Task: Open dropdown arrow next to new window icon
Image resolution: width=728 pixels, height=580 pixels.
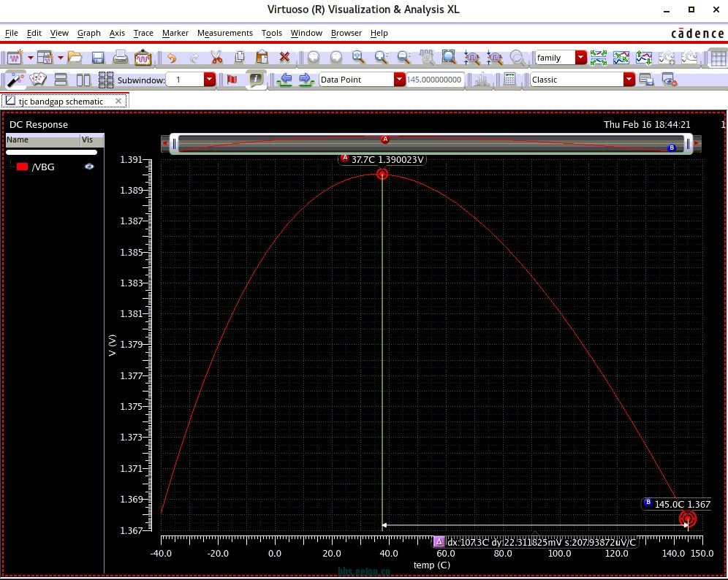Action: pyautogui.click(x=30, y=58)
